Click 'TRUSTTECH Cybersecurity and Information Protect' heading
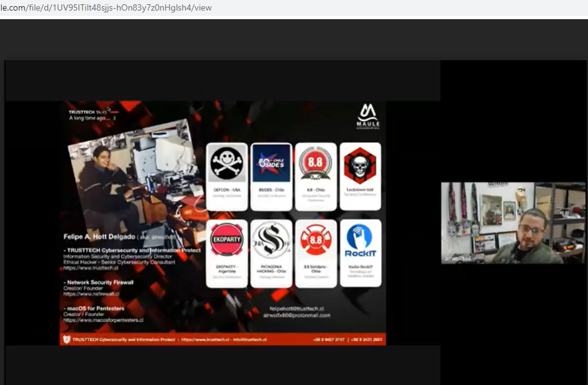Image resolution: width=588 pixels, height=385 pixels. pyautogui.click(x=134, y=250)
